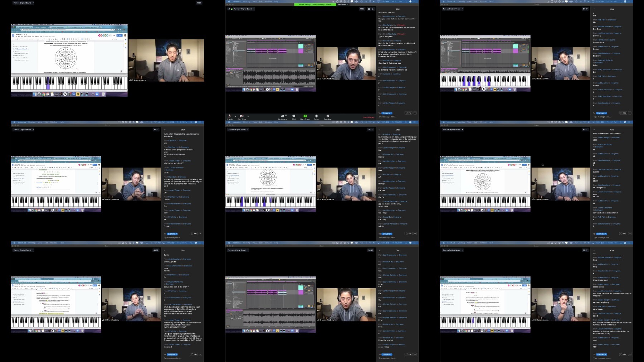Expand audio options arrow next to Unmute

235,116
